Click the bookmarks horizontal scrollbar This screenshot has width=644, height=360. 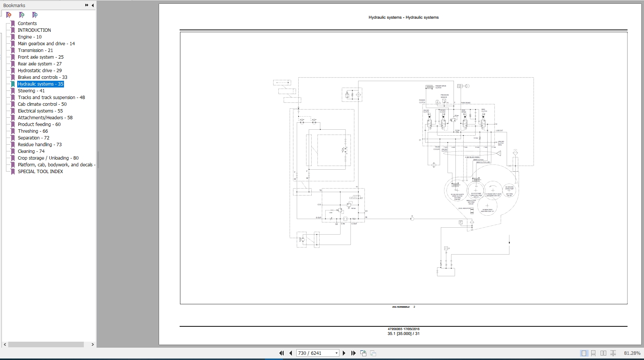(46, 344)
